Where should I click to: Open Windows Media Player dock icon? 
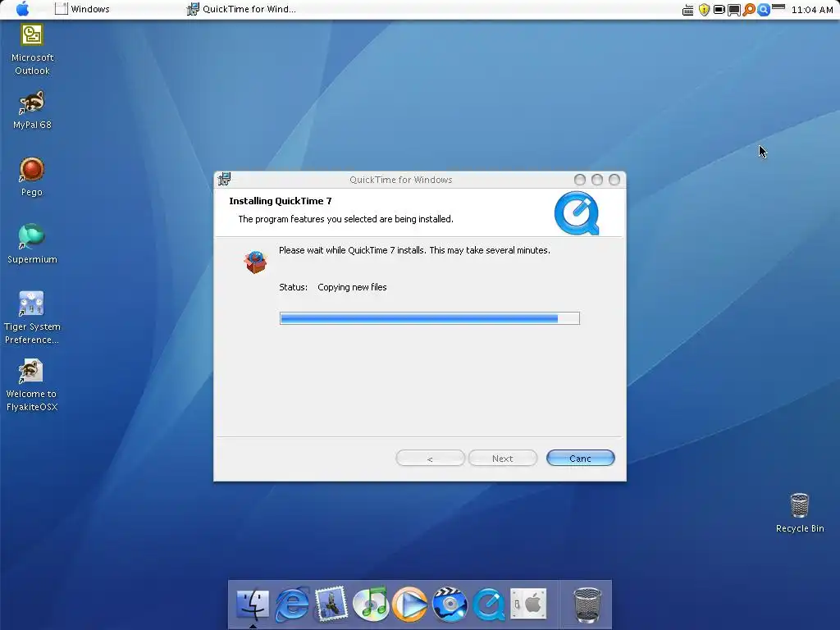tap(410, 605)
